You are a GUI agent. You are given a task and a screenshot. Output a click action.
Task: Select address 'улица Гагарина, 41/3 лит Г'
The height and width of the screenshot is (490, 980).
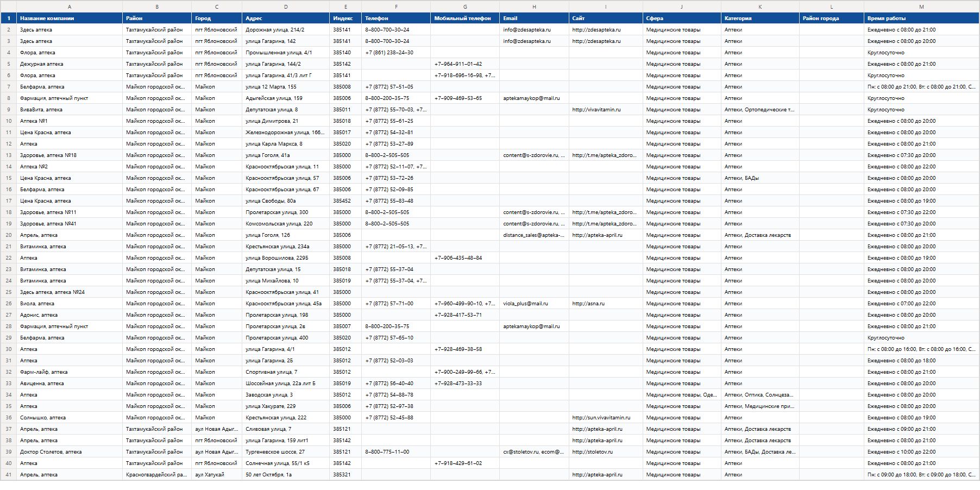tap(286, 75)
